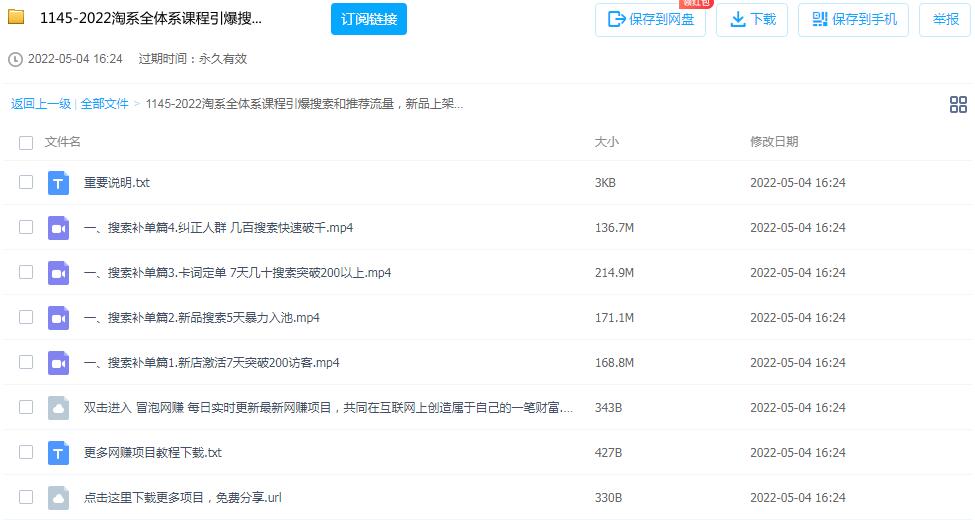This screenshot has width=975, height=520.
Task: Open the 双击进入 冒泡网赚 file name
Action: click(x=328, y=407)
